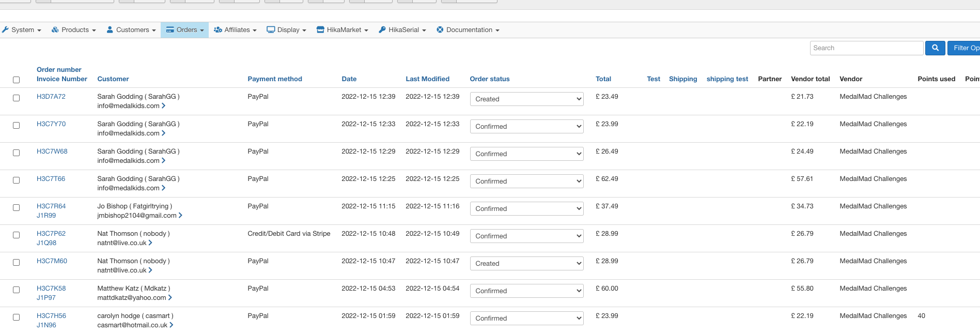
Task: Click the Documentation lifebuoy icon
Action: (x=440, y=30)
